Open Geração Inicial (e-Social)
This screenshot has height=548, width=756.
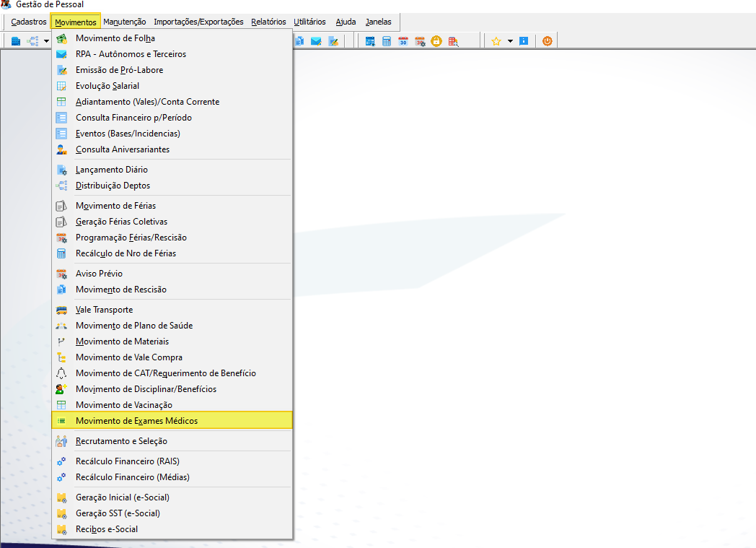pyautogui.click(x=172, y=497)
